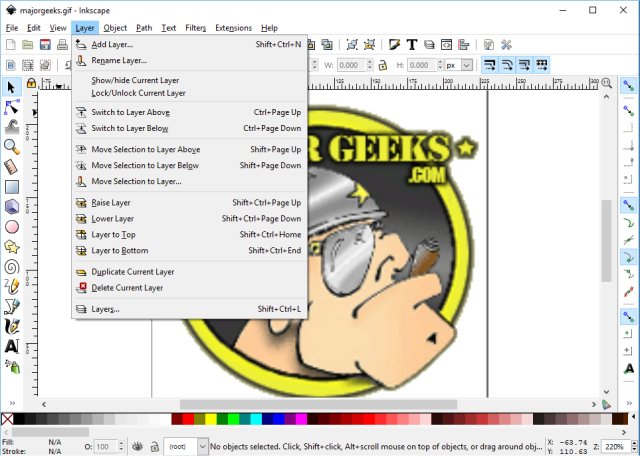Click the zoom icon beside the ruler

tap(607, 83)
